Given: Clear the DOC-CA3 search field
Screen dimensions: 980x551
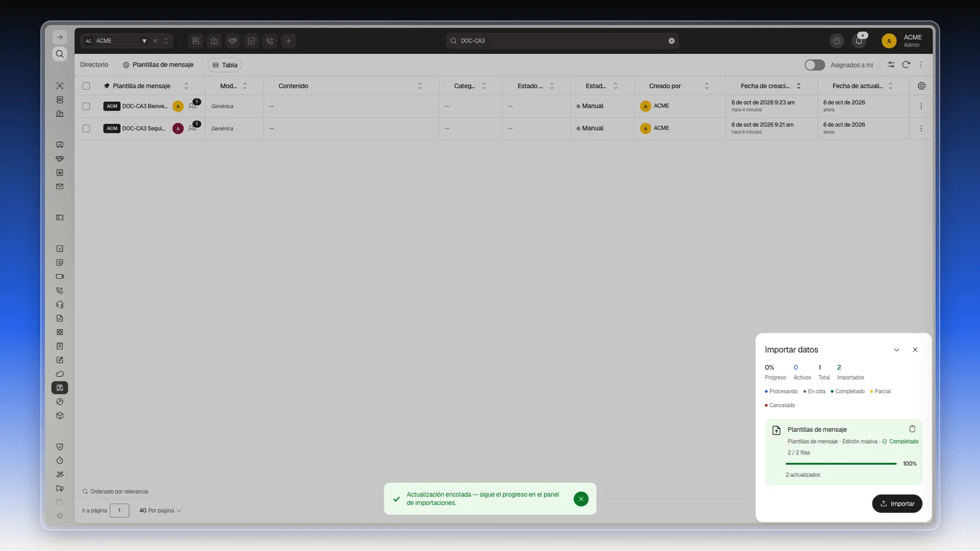Looking at the screenshot, I should pyautogui.click(x=671, y=41).
